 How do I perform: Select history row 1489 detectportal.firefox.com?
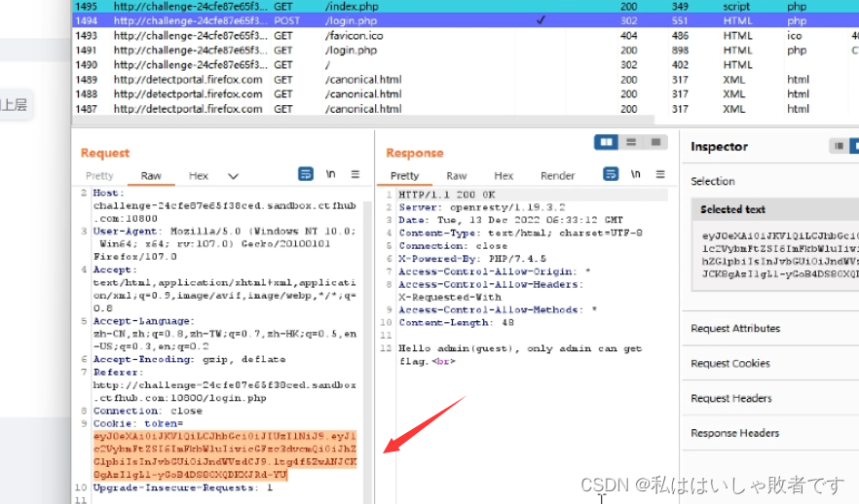click(466, 80)
